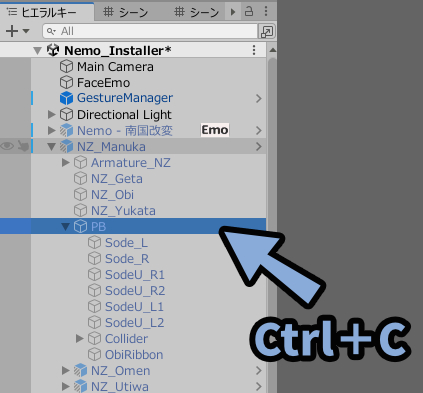Expand the Nemo - 南国改変 foldout
This screenshot has width=423, height=393.
click(x=51, y=130)
